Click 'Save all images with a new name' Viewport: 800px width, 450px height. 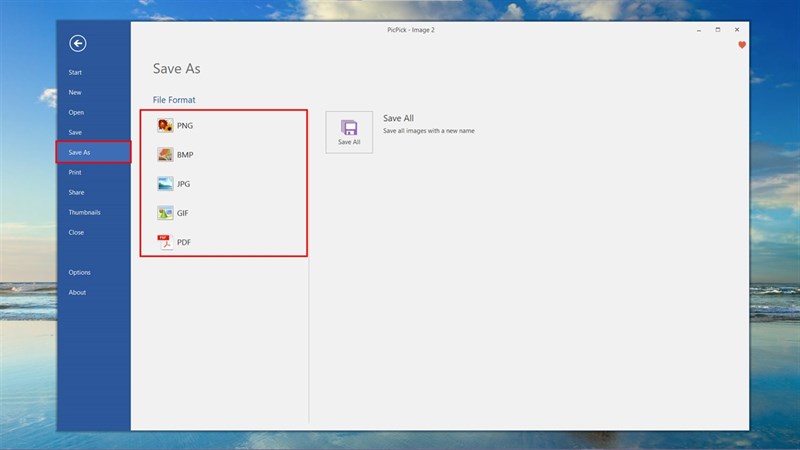click(429, 131)
